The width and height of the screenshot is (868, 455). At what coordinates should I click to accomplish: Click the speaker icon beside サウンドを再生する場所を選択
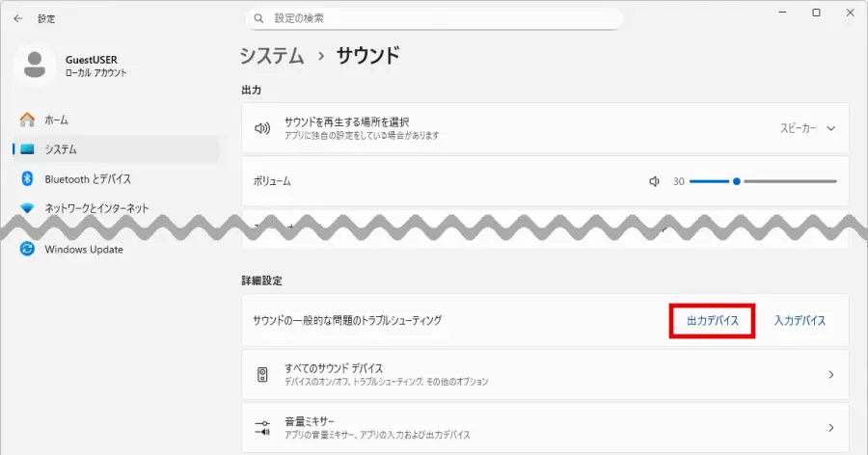(262, 128)
